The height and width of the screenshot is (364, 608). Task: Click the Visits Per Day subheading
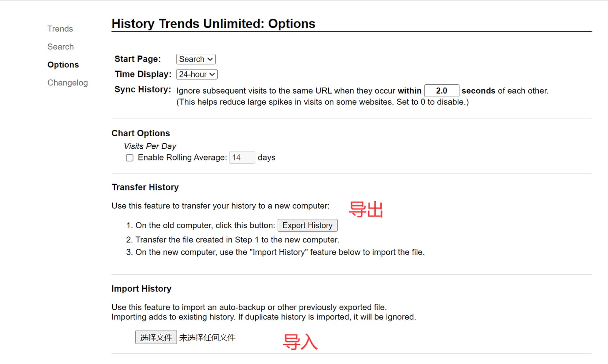[x=150, y=146]
